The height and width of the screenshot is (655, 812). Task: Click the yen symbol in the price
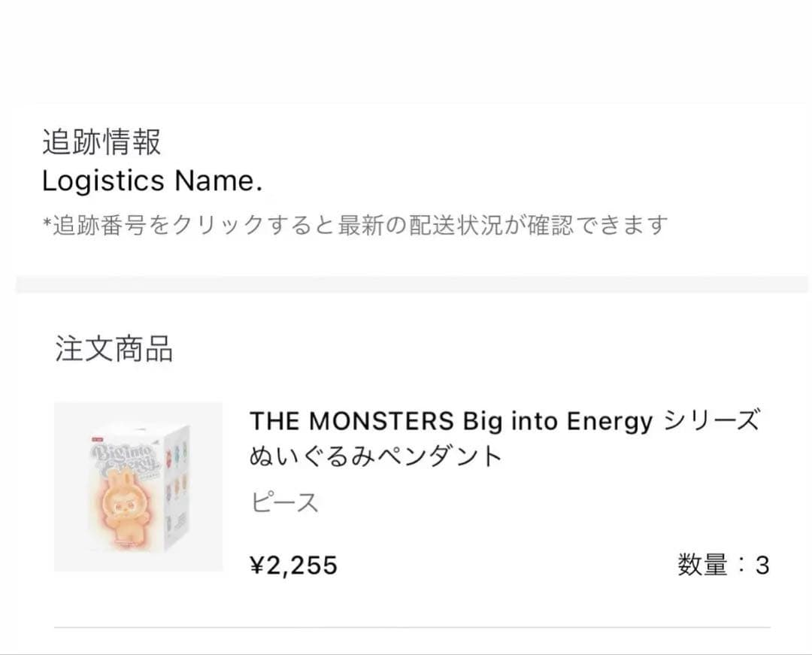[x=257, y=565]
